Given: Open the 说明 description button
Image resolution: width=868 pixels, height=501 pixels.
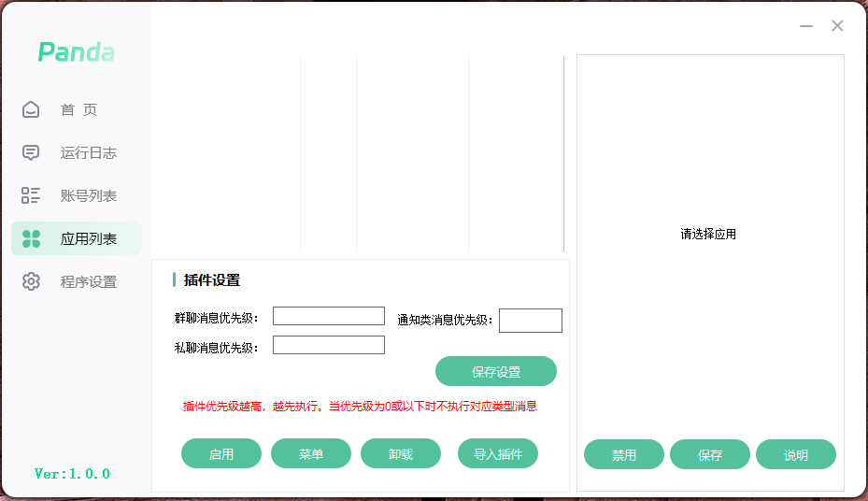Looking at the screenshot, I should (x=796, y=455).
